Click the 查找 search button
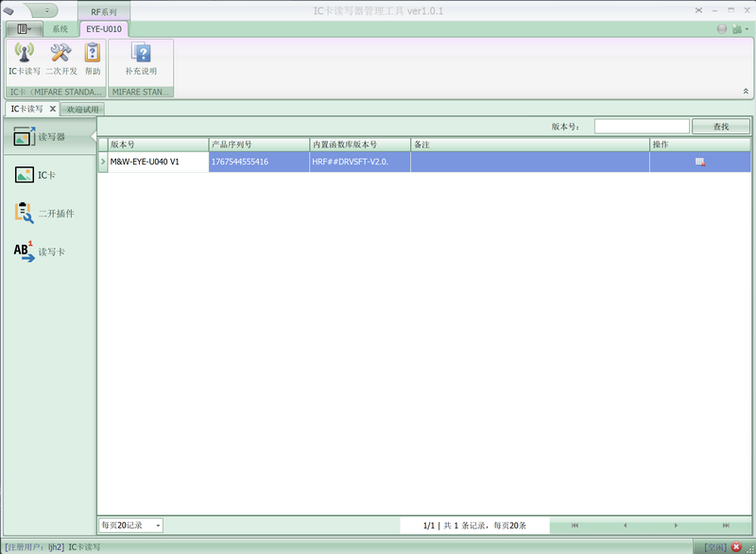 click(x=721, y=127)
